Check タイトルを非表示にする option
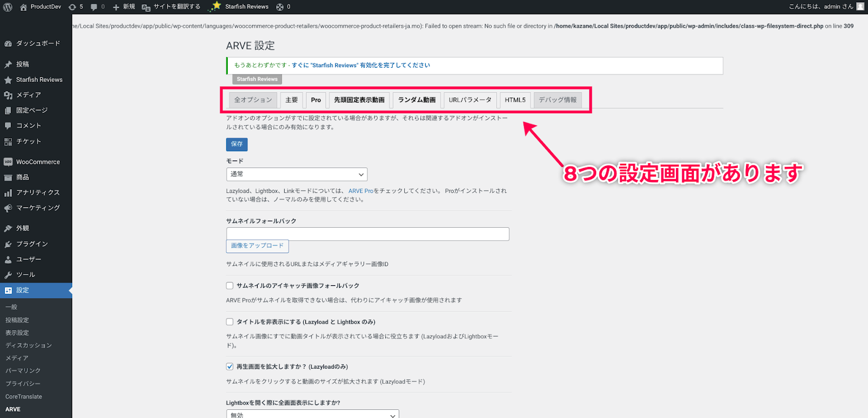Screen dimensions: 868x418 [230, 322]
